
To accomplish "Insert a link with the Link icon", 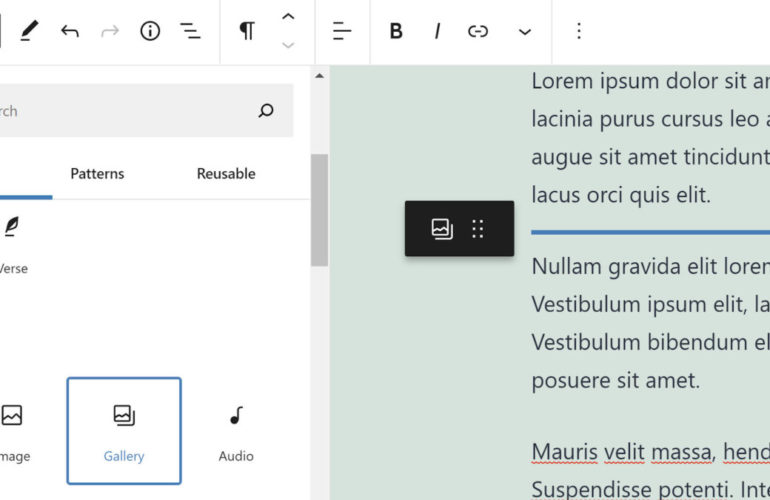I will pos(478,31).
